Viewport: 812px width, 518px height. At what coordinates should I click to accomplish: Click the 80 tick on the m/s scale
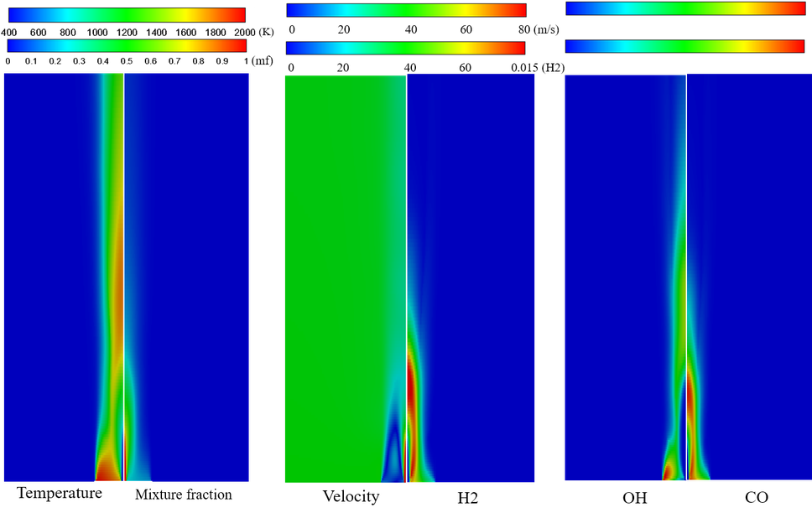[524, 29]
